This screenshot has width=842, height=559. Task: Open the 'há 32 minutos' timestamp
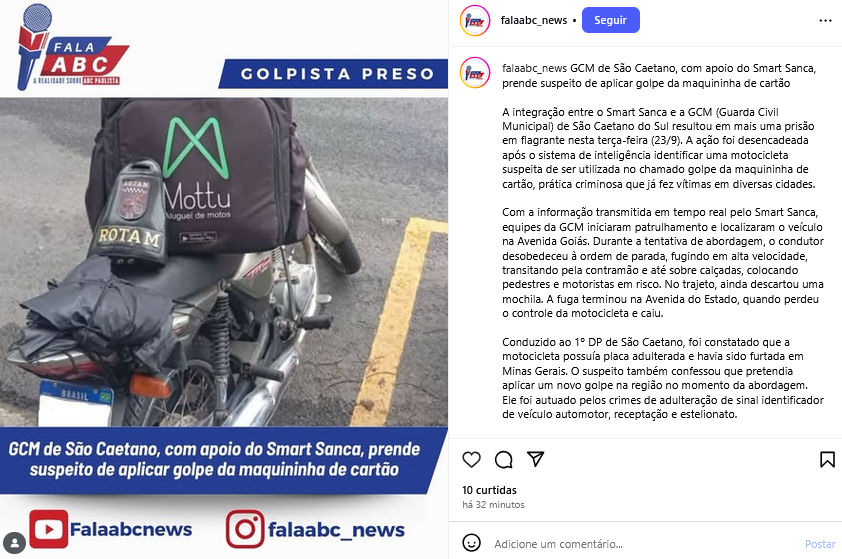coord(493,505)
